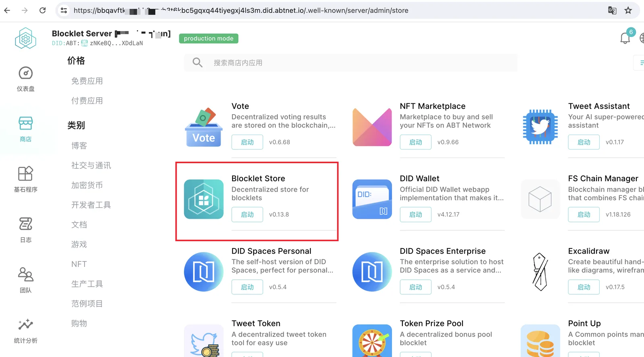Open the 基石程序 blocklets sidebar icon
Viewport: 644px width, 357px height.
26,174
